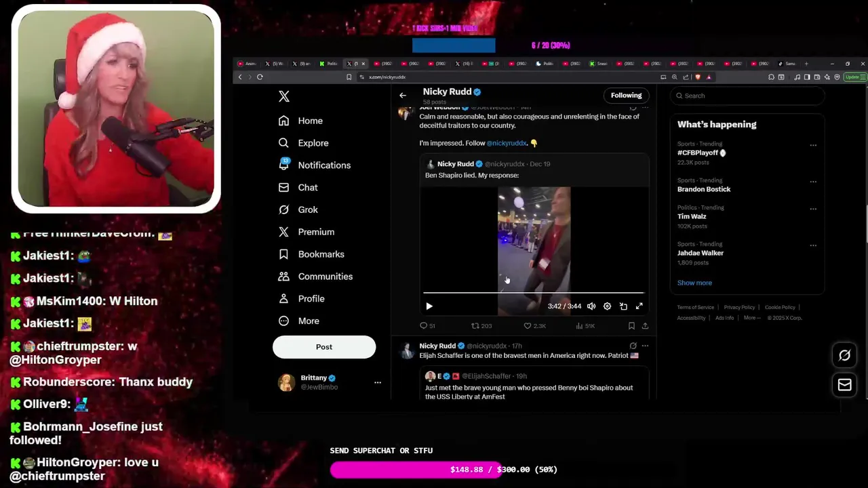This screenshot has height=488, width=868.
Task: Open Chat in the sidebar
Action: tap(298, 188)
